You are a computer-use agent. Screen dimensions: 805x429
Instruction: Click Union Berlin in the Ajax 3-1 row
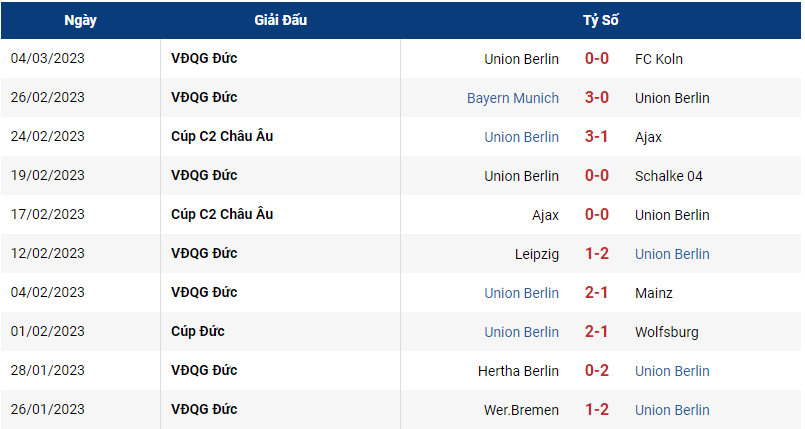coord(522,137)
